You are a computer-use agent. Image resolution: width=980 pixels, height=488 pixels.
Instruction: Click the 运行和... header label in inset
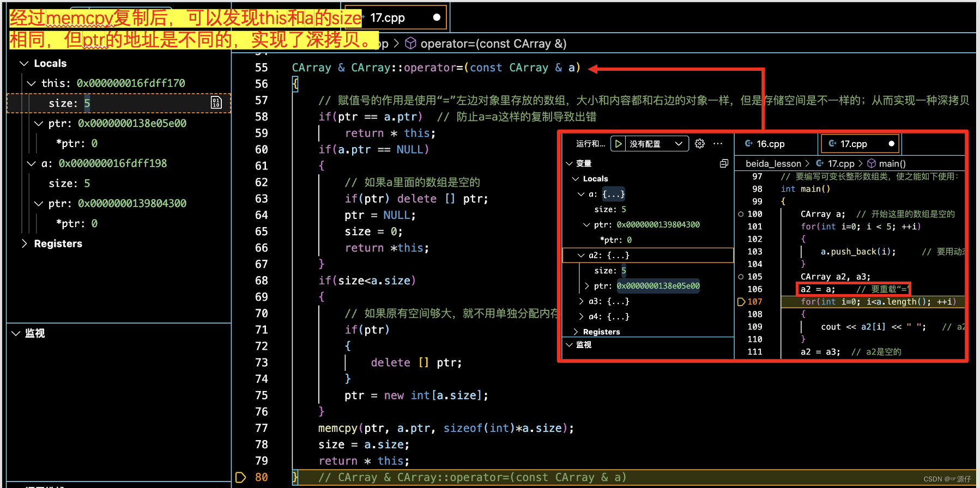pyautogui.click(x=591, y=144)
